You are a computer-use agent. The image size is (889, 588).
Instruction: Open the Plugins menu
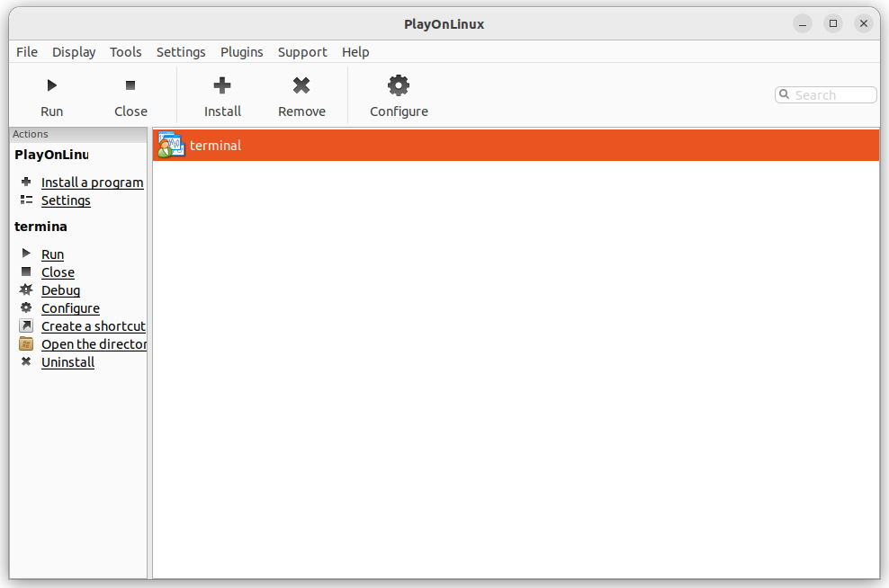point(241,52)
